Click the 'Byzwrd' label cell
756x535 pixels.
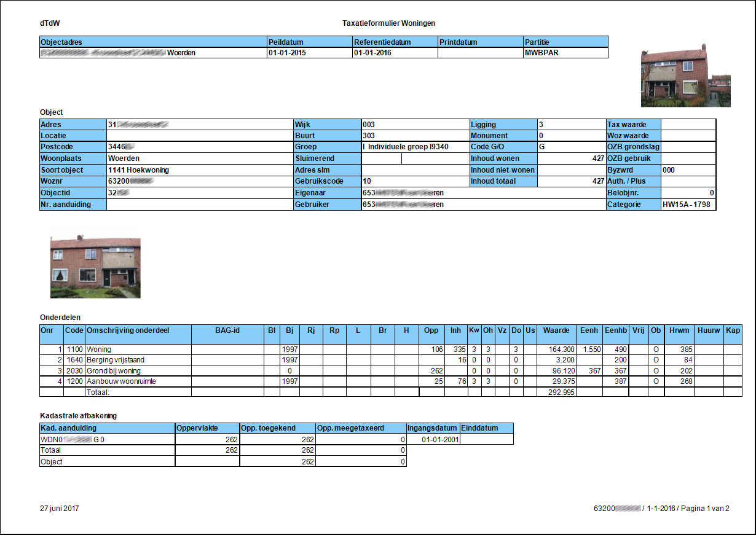point(634,170)
